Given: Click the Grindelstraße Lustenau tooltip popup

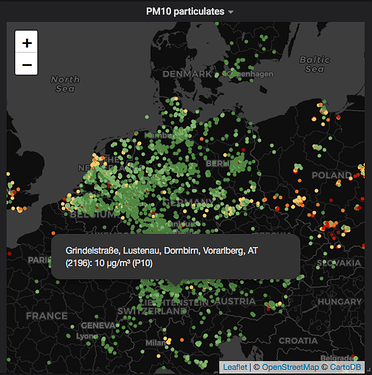Looking at the screenshot, I should 176,256.
